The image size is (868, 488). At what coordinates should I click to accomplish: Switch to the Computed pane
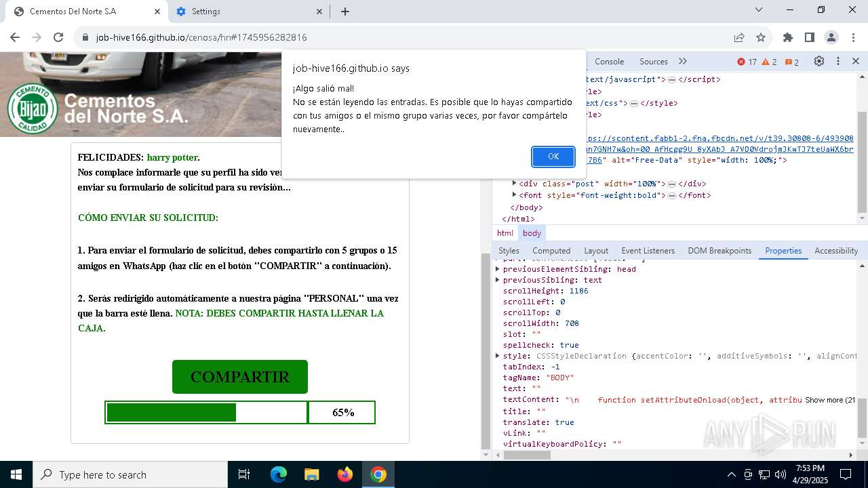tap(551, 251)
